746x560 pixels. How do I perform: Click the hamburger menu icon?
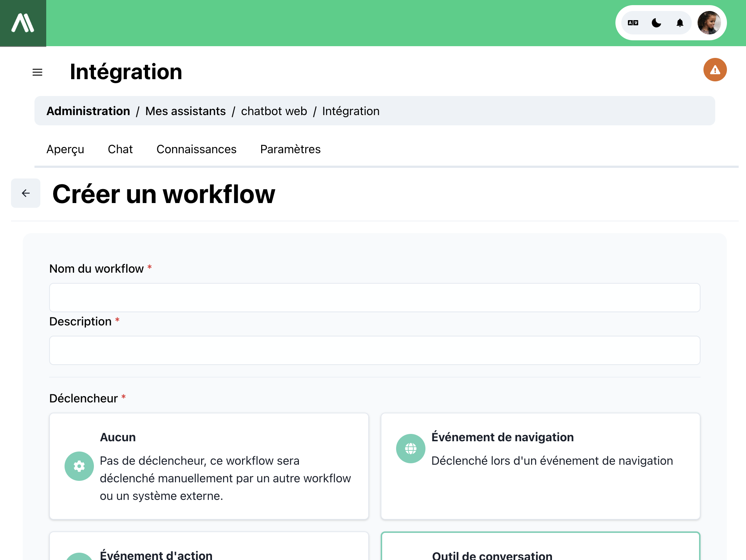point(37,71)
